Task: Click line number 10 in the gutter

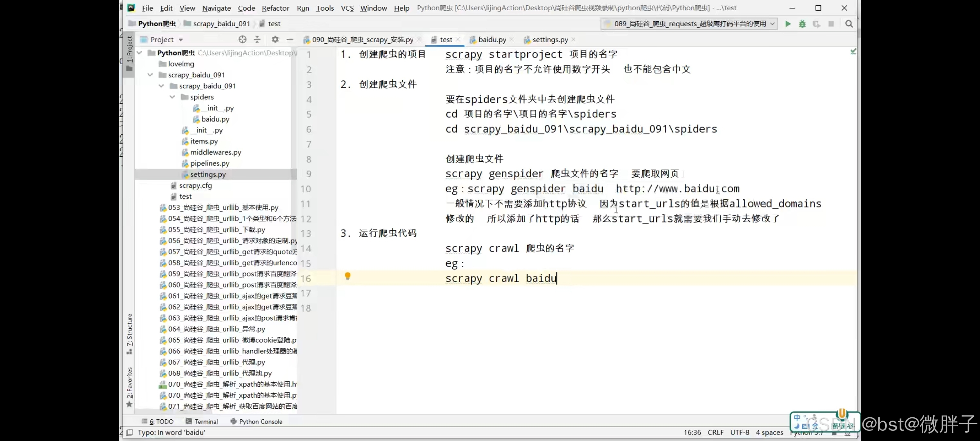Action: click(x=306, y=189)
